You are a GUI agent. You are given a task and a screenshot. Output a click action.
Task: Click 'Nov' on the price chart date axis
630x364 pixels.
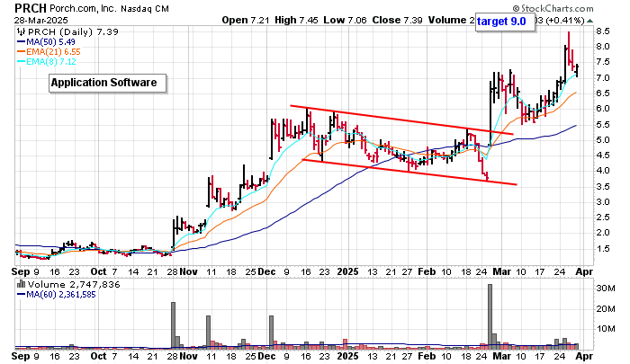pos(188,271)
